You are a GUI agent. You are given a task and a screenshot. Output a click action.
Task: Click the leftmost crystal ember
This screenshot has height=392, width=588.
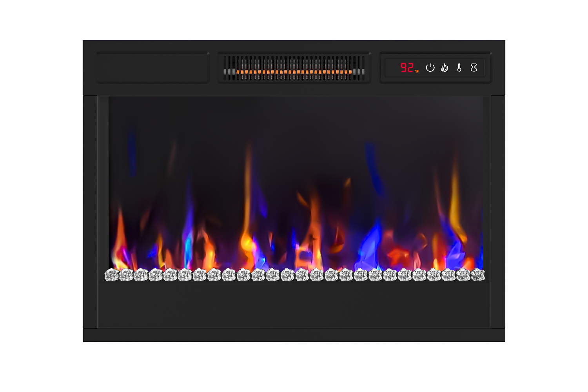(x=112, y=275)
